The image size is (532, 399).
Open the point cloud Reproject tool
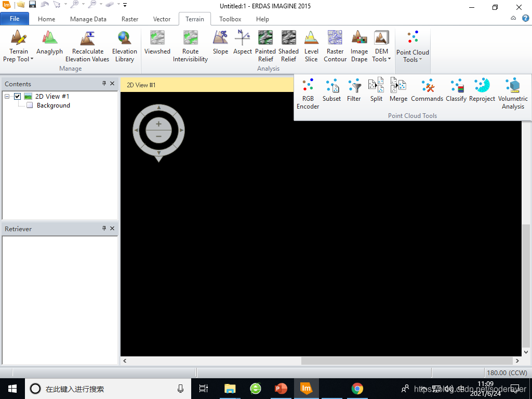(482, 90)
